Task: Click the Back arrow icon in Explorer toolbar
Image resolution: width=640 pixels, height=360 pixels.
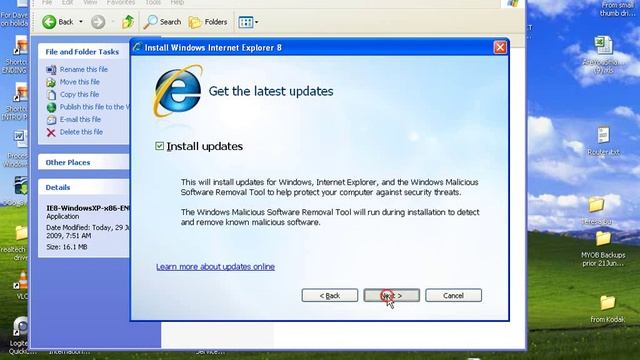Action: 49,22
